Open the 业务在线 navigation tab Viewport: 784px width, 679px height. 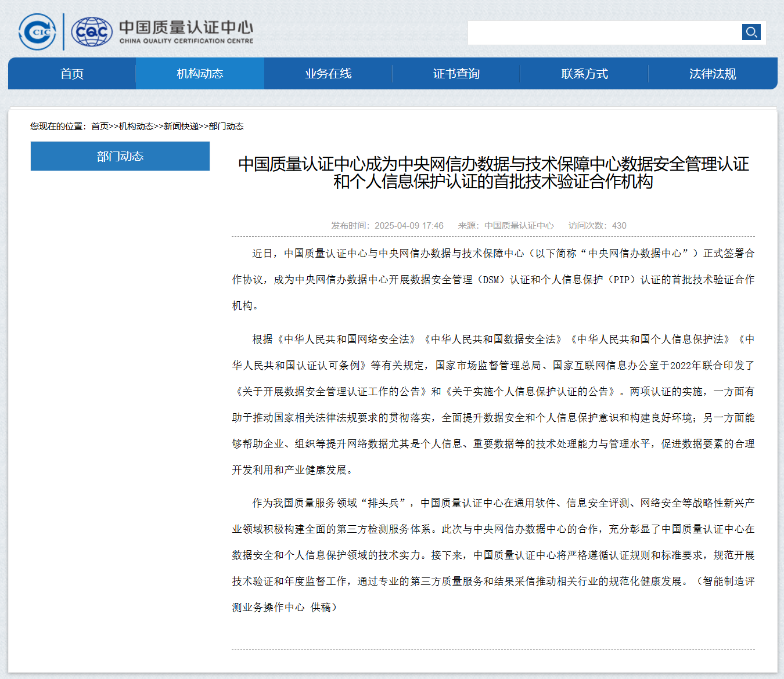(x=328, y=74)
